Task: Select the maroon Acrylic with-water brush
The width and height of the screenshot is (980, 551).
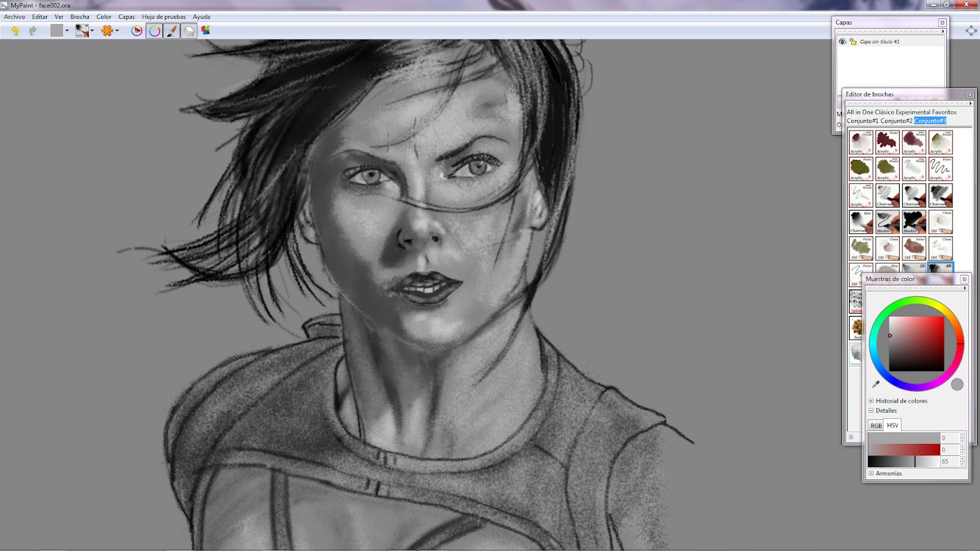Action: [x=914, y=142]
